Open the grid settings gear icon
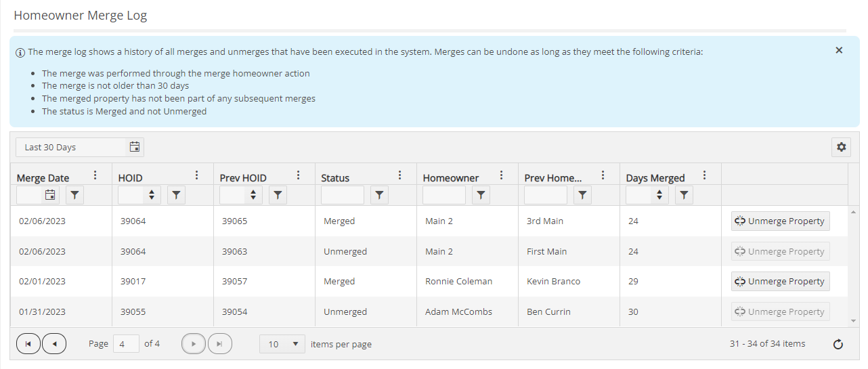868x369 pixels. click(842, 147)
